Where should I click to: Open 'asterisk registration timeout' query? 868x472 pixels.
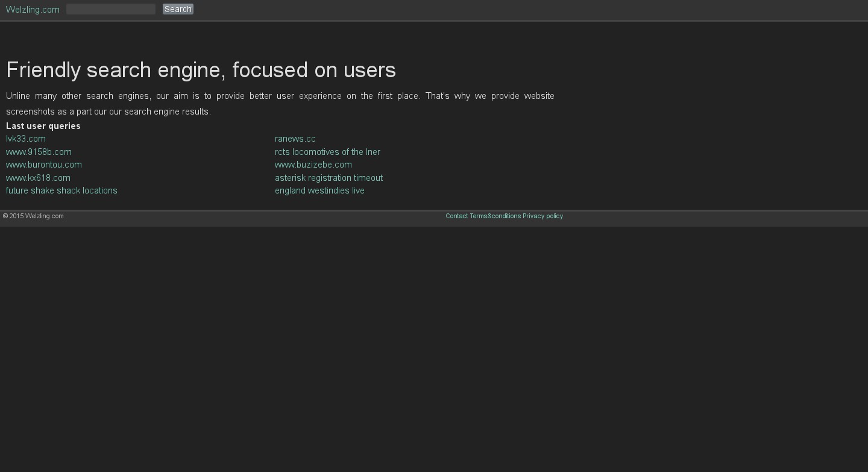(329, 178)
